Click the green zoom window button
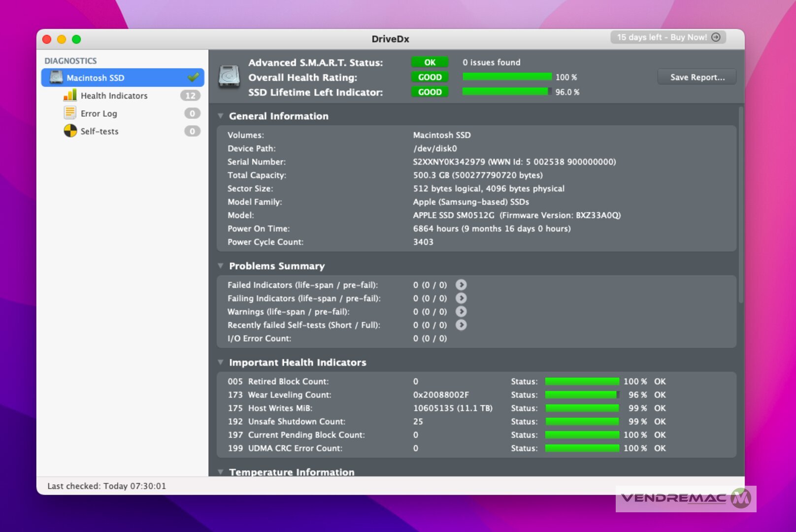796x532 pixels. pos(76,39)
